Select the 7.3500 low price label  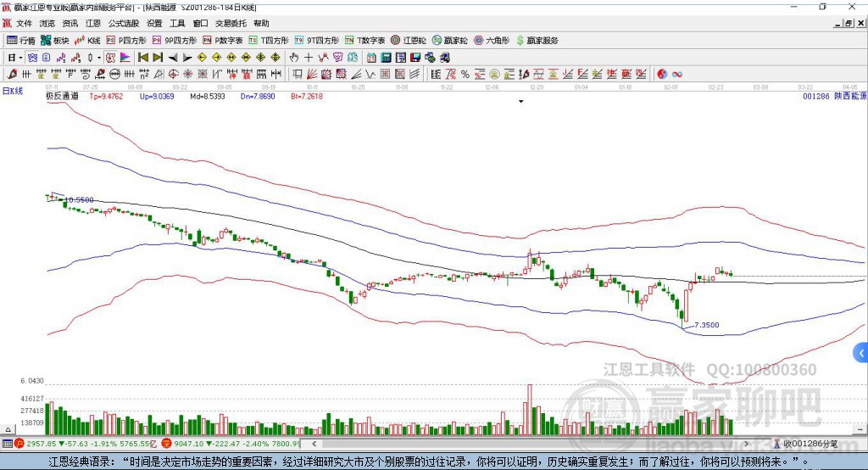pos(706,325)
